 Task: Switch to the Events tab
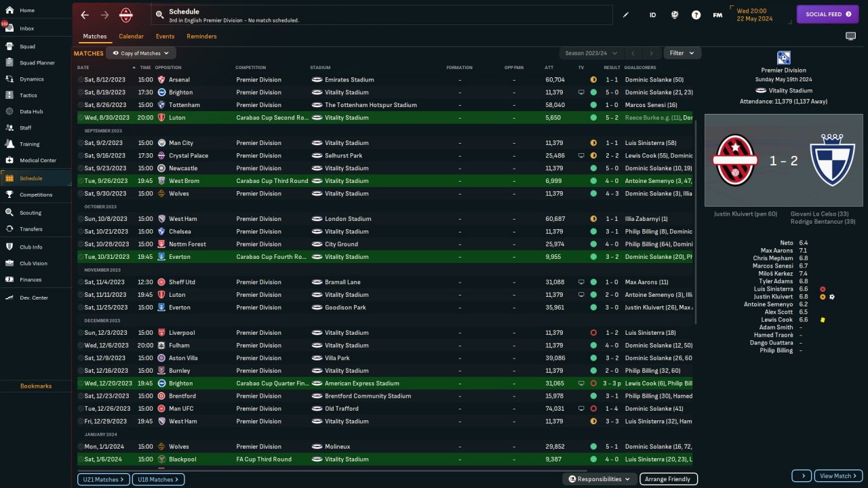pyautogui.click(x=165, y=36)
